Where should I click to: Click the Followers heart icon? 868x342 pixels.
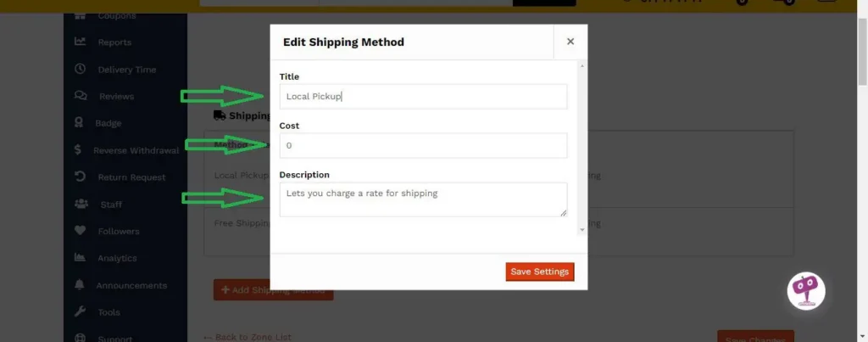(80, 231)
